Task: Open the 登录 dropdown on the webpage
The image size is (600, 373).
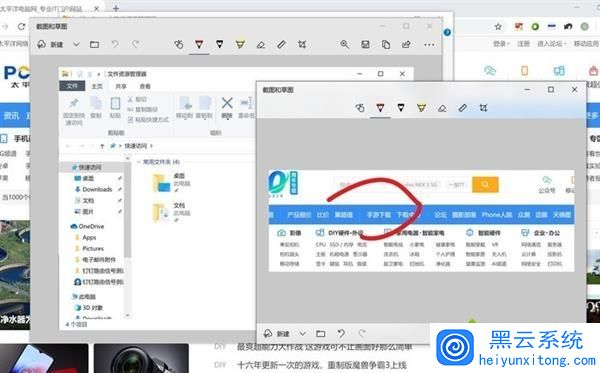Action: pos(501,44)
